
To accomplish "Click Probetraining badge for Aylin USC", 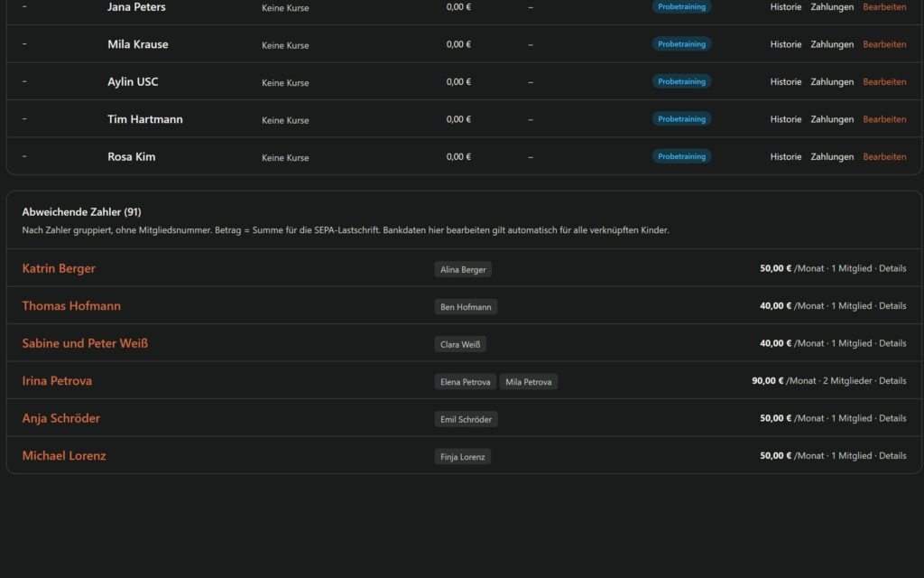I will pyautogui.click(x=681, y=81).
